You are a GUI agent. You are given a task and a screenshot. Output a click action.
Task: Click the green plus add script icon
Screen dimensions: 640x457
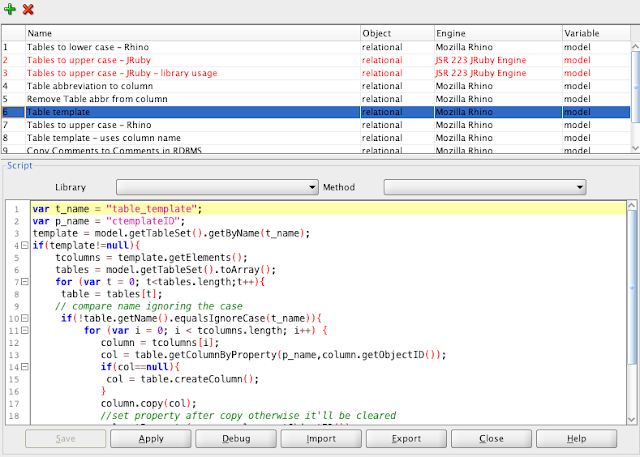pos(10,9)
